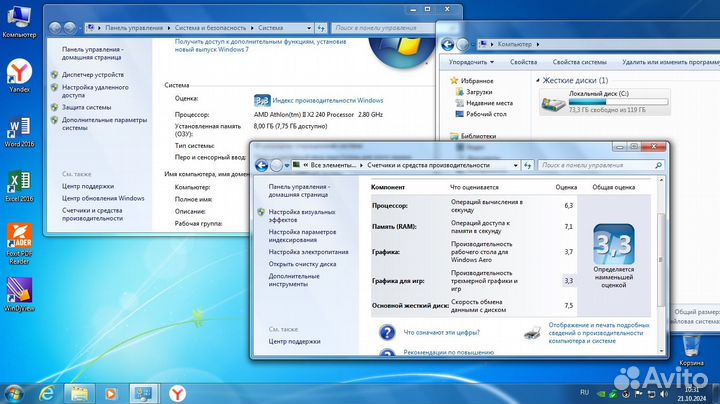Click the search magnifier in the performance window
This screenshot has height=404, width=720.
(658, 165)
